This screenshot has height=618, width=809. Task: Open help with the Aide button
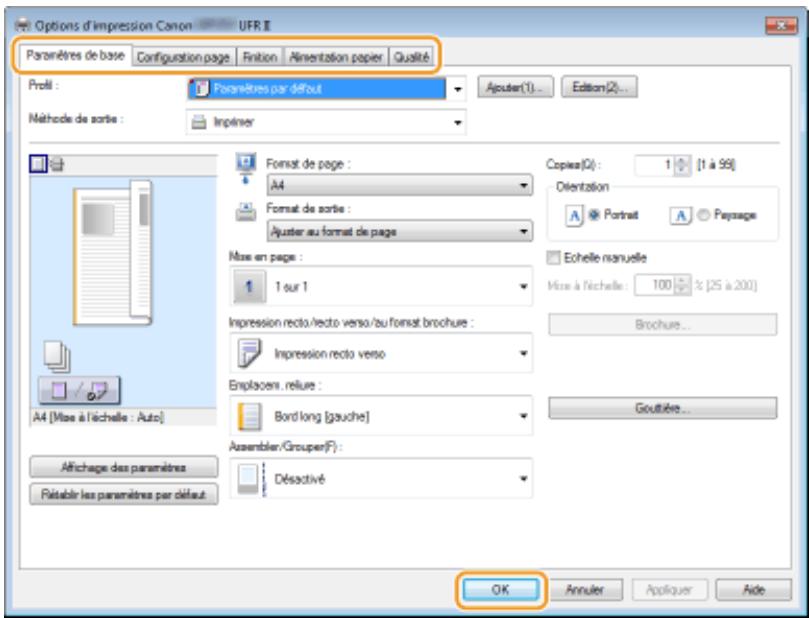point(754,590)
